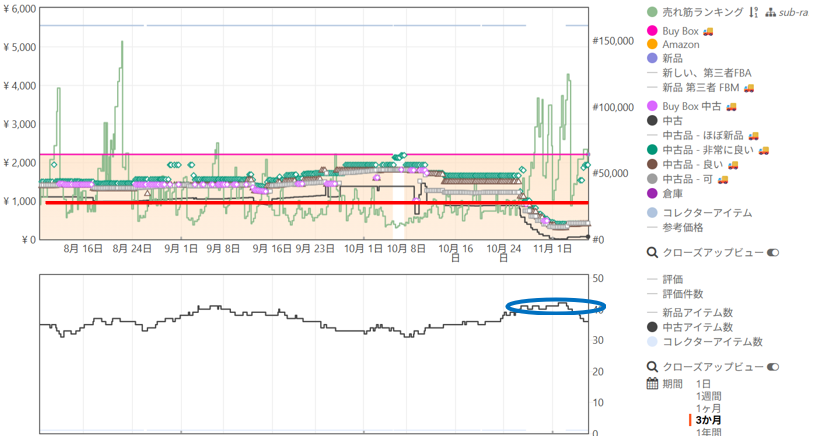Toggle the item count chart close-up switch
830x443 pixels.
point(772,366)
